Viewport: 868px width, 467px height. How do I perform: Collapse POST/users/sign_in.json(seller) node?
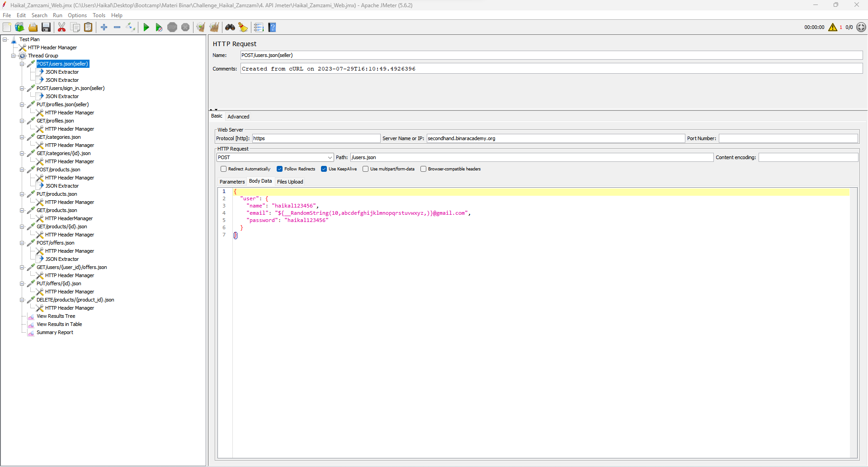pos(22,88)
